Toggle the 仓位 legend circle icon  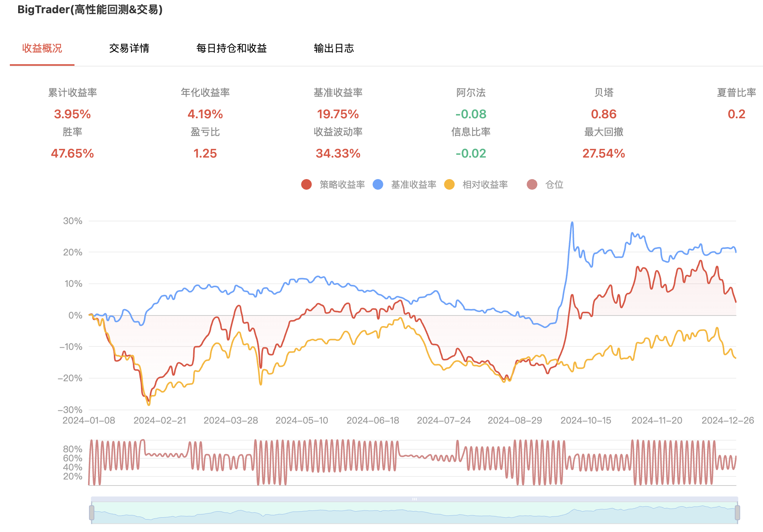[x=532, y=184]
